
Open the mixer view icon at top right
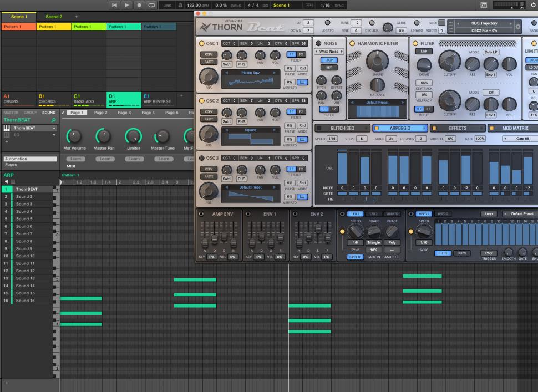click(484, 5)
